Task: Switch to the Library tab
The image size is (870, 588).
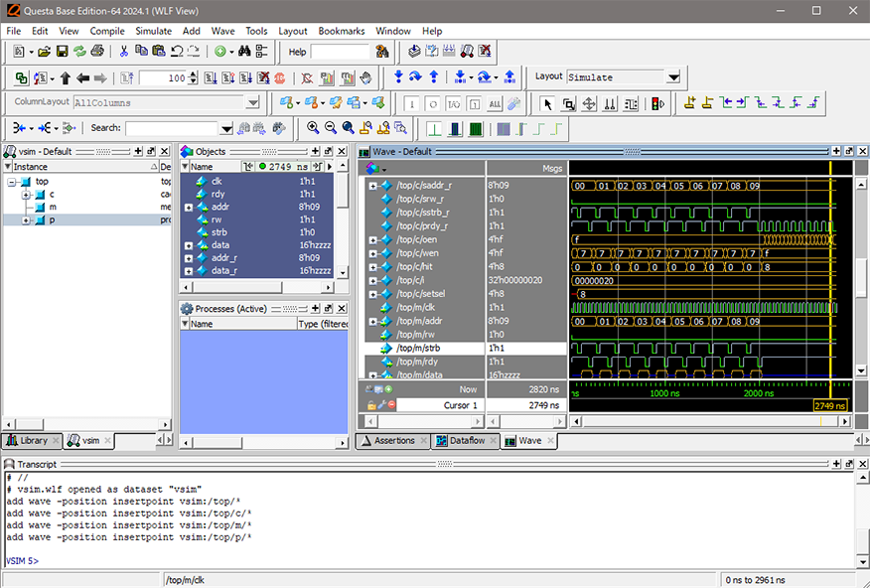Action: (x=33, y=440)
